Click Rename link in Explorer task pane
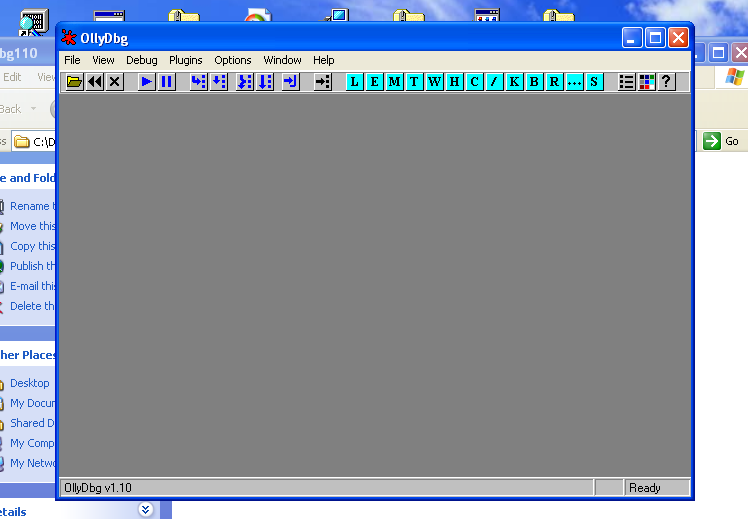This screenshot has width=748, height=519. coord(33,206)
